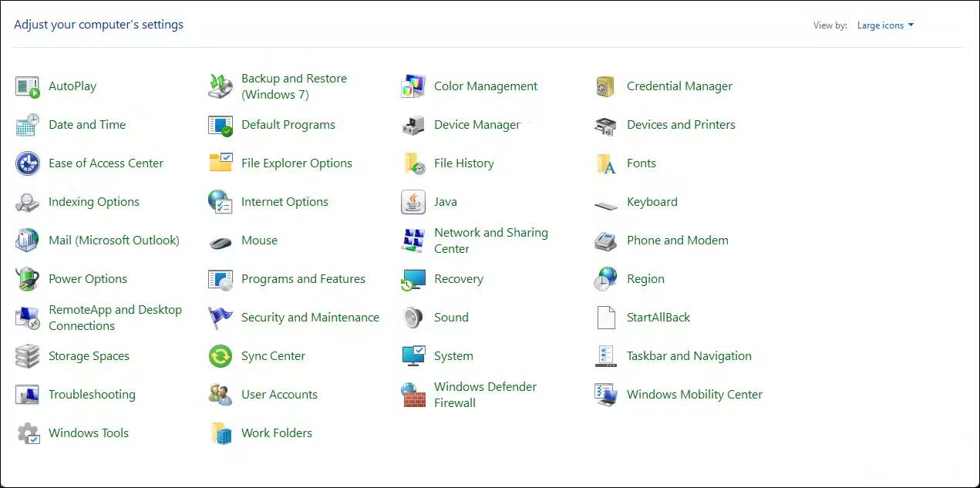Open the Windows Defender Firewall applet
The height and width of the screenshot is (488, 980).
pos(485,394)
